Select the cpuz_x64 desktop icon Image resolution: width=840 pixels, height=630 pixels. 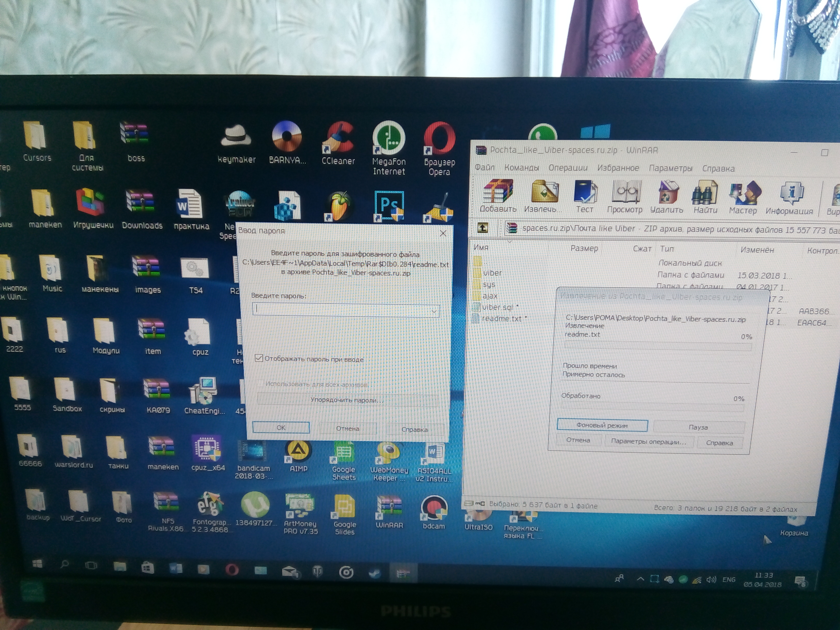click(x=208, y=453)
